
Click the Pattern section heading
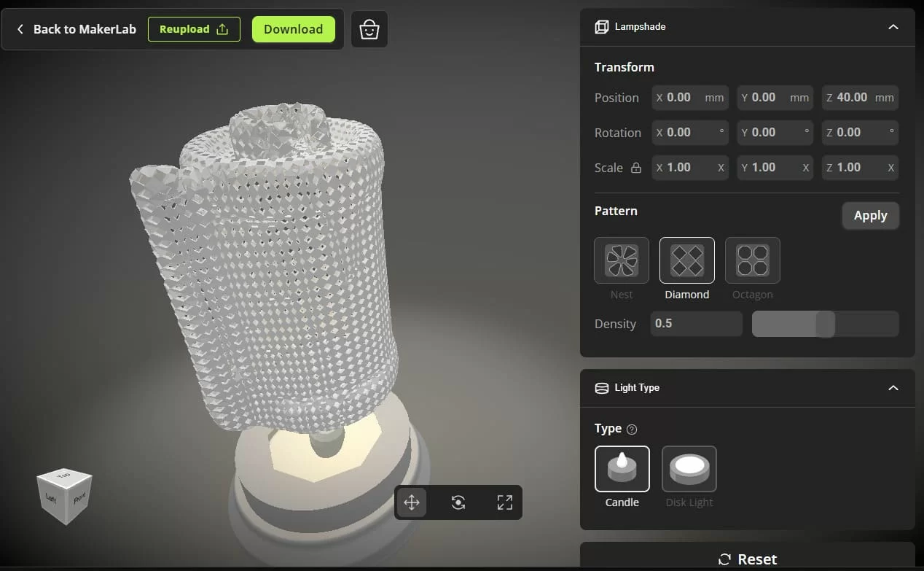pyautogui.click(x=616, y=211)
